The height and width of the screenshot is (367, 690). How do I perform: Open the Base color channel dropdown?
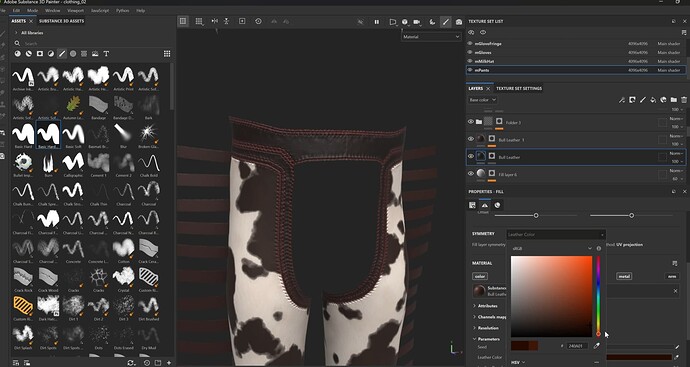coord(483,100)
